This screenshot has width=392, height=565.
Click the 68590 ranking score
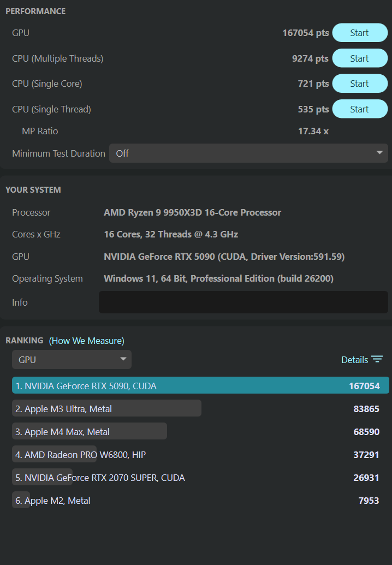[x=366, y=432]
